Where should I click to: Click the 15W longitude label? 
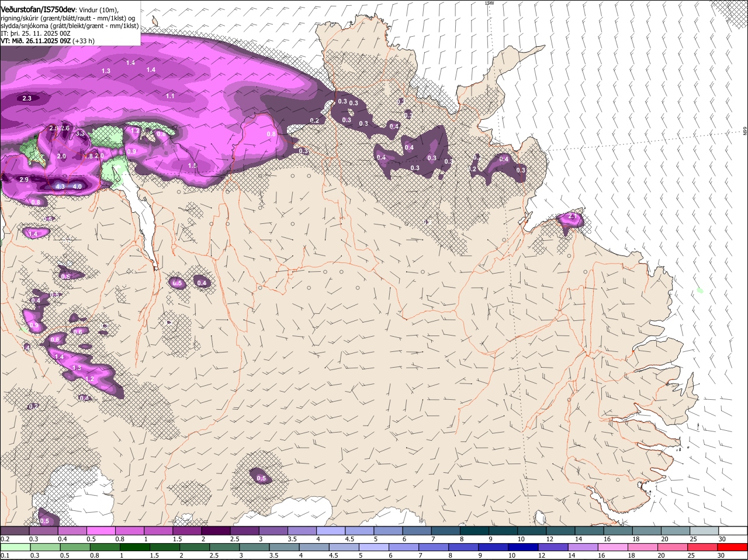(x=489, y=3)
